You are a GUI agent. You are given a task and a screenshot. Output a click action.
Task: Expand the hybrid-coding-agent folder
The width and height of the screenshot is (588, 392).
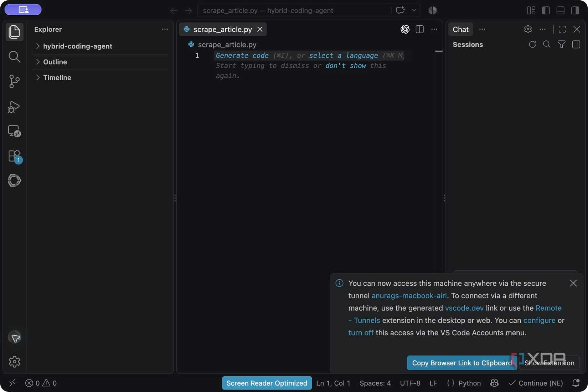click(x=100, y=46)
